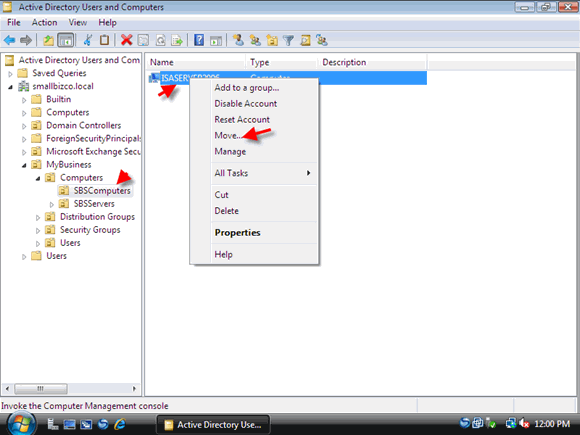
Task: Expand the Domain Controllers node
Action: pos(24,126)
